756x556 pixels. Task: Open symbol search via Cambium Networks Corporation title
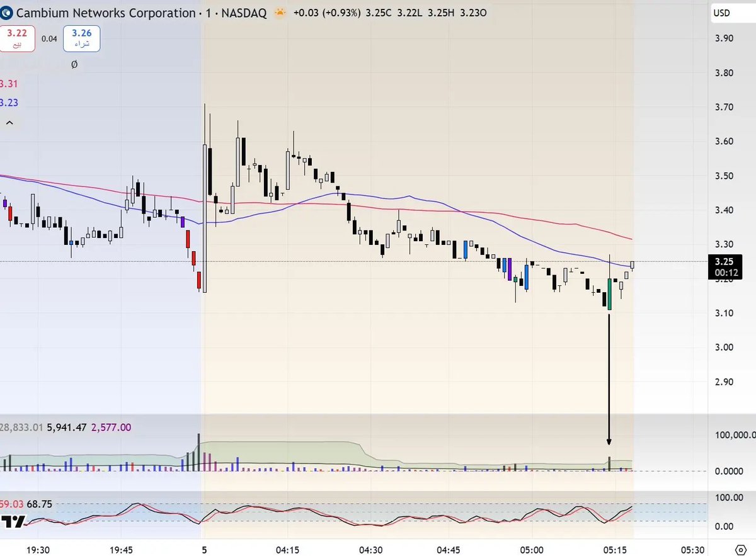105,13
